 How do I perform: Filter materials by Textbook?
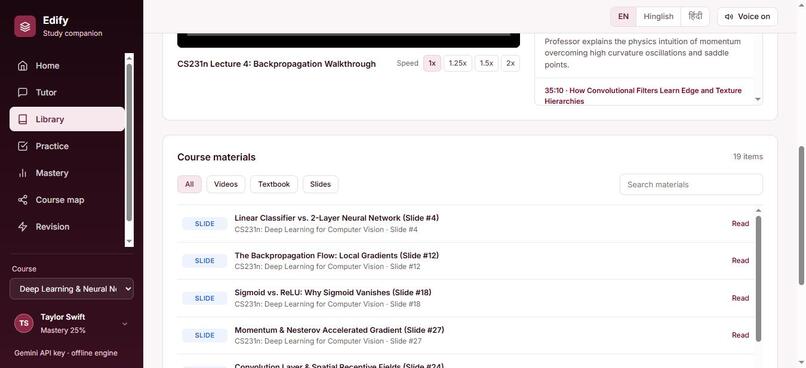pyautogui.click(x=274, y=184)
